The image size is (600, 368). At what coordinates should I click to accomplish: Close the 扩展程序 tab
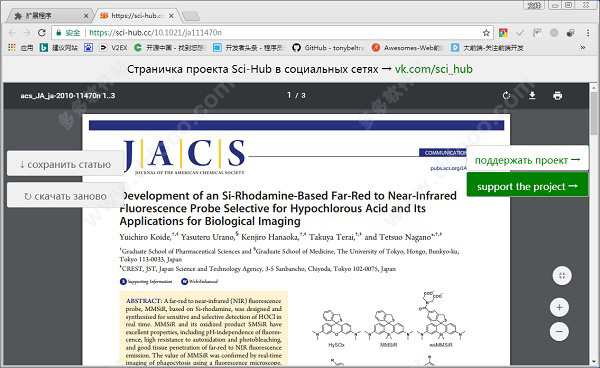[86, 16]
